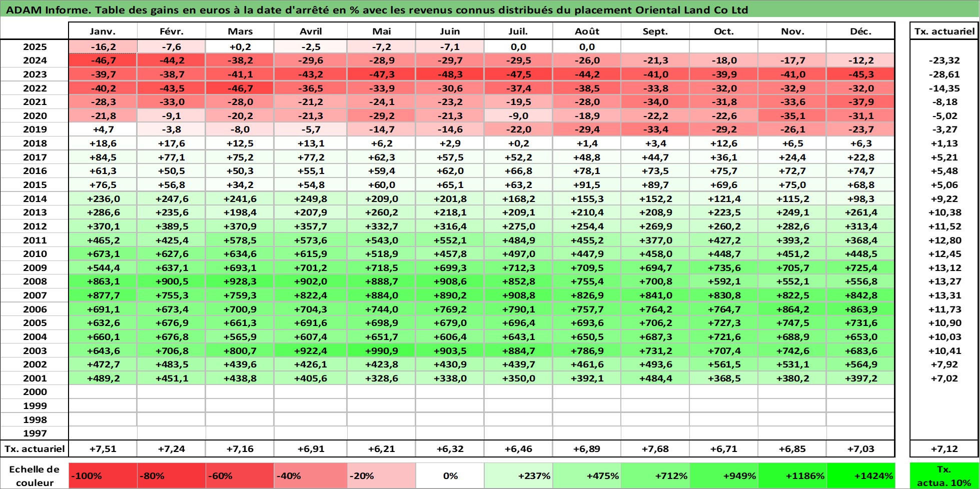The image size is (980, 489).
Task: Click the value +864,2 in November 2006
Action: (x=792, y=309)
